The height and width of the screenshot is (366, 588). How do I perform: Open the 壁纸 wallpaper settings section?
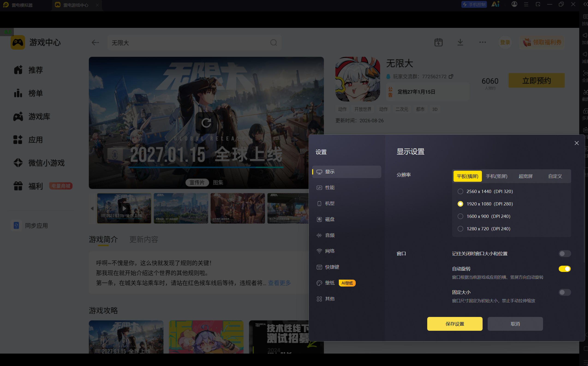tap(347, 283)
